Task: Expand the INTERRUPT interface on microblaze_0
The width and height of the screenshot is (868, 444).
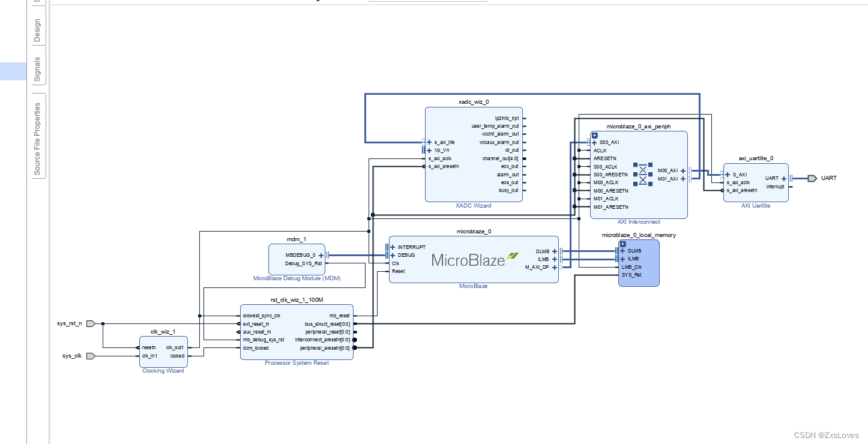Action: click(x=393, y=247)
